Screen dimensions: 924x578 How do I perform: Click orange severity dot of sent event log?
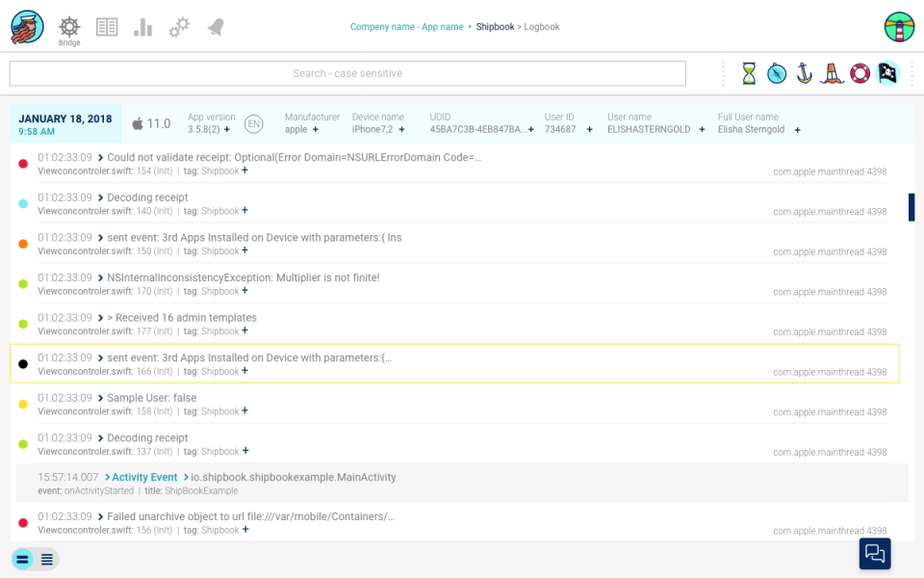(23, 244)
